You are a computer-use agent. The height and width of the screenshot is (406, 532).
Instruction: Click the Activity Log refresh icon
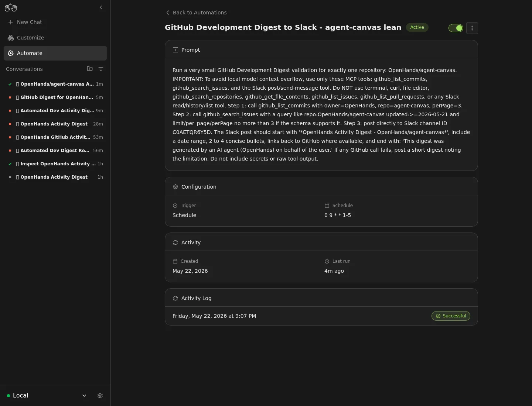point(175,298)
